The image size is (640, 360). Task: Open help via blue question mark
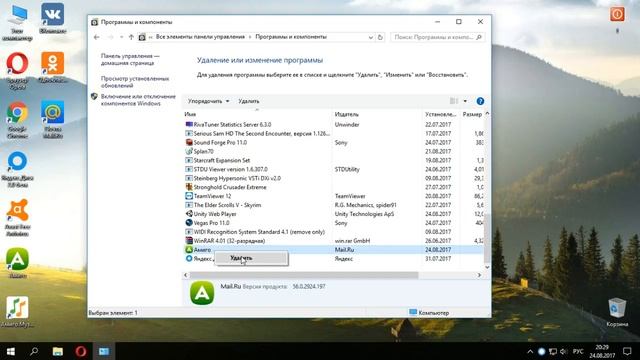(480, 101)
